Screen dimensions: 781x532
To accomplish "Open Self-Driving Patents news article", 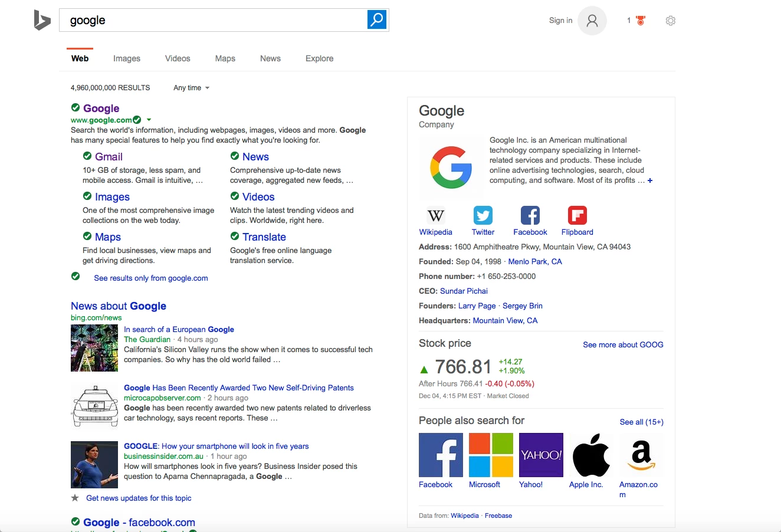I will (239, 388).
